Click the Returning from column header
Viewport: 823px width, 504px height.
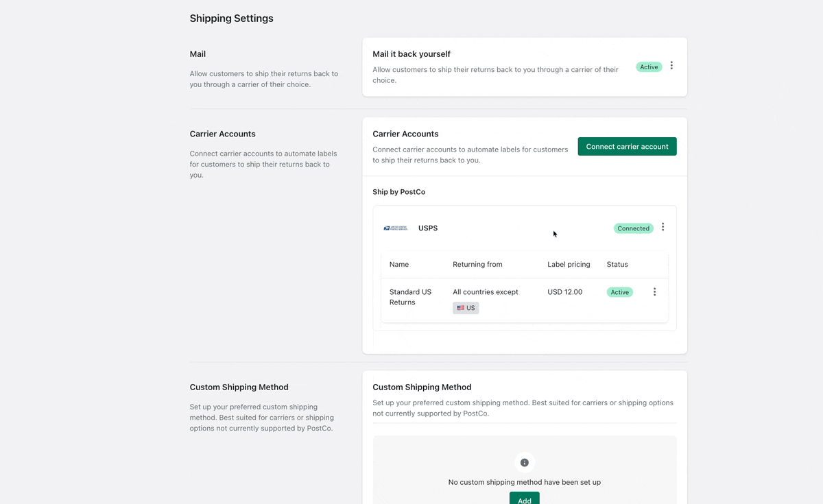[477, 264]
